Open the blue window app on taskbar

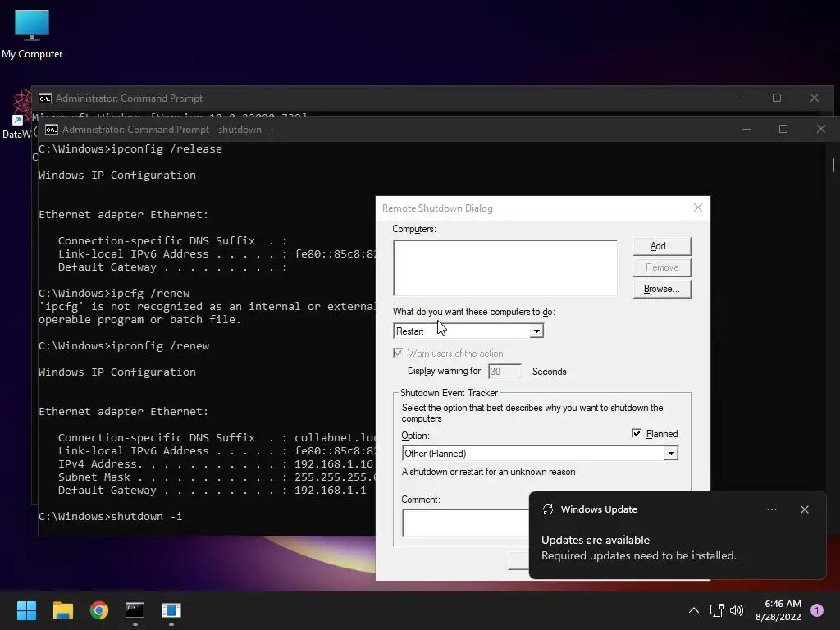tap(171, 610)
